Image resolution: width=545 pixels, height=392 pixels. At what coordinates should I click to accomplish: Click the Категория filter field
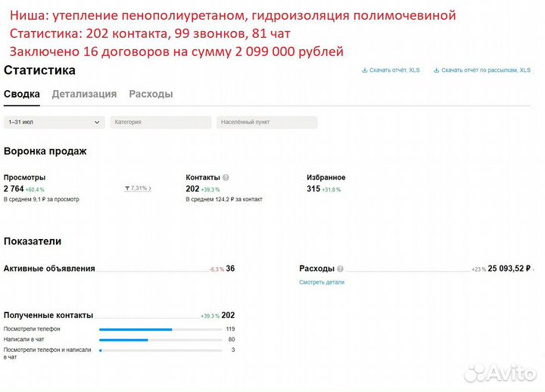pyautogui.click(x=160, y=123)
